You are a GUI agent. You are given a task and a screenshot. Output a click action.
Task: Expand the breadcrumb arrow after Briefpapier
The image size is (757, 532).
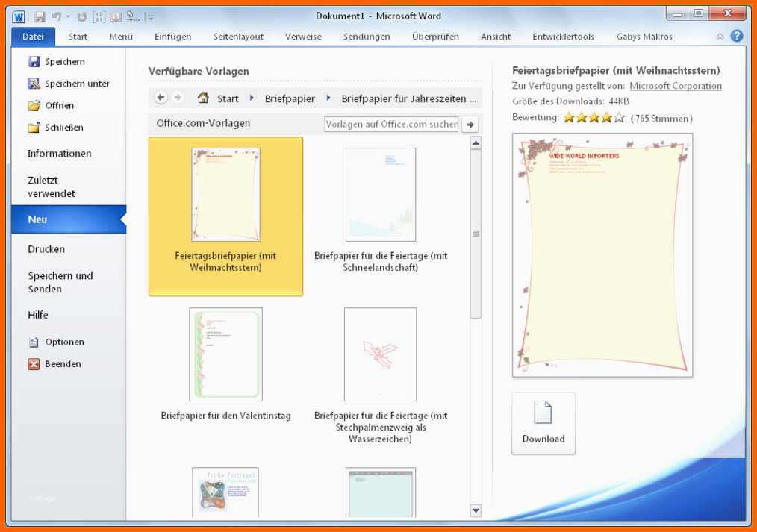(x=328, y=98)
